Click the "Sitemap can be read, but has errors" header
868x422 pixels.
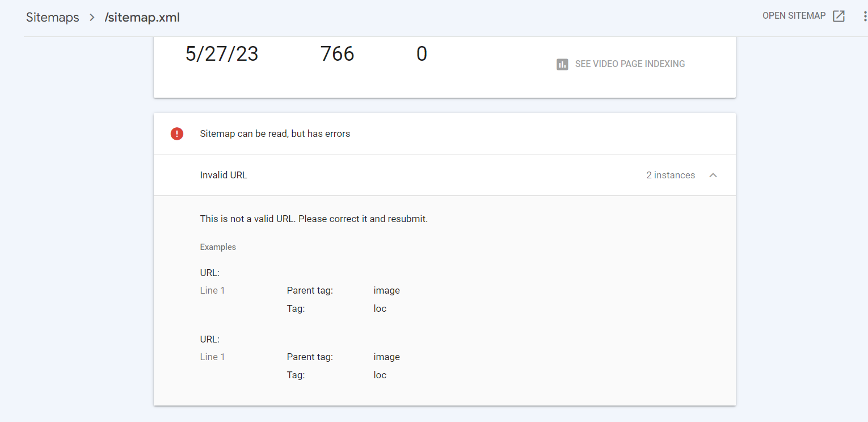click(275, 134)
